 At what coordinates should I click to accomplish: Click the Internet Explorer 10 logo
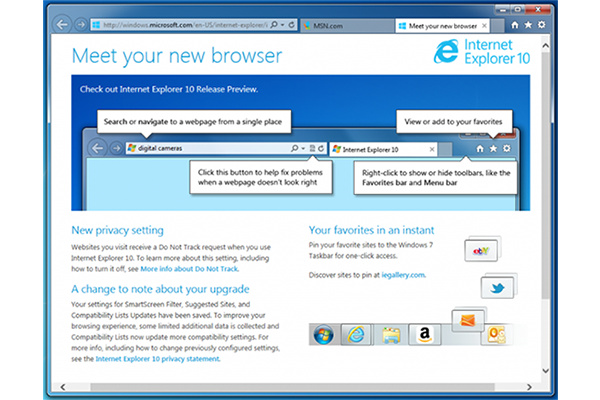(x=482, y=52)
